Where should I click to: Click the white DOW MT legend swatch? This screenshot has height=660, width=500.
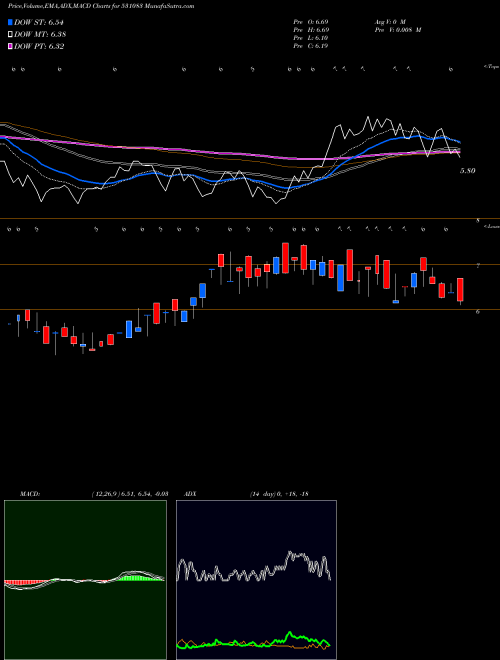pos(10,35)
